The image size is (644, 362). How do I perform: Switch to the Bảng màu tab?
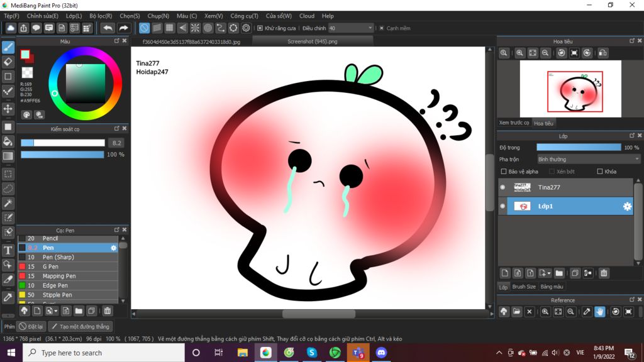coord(552,287)
